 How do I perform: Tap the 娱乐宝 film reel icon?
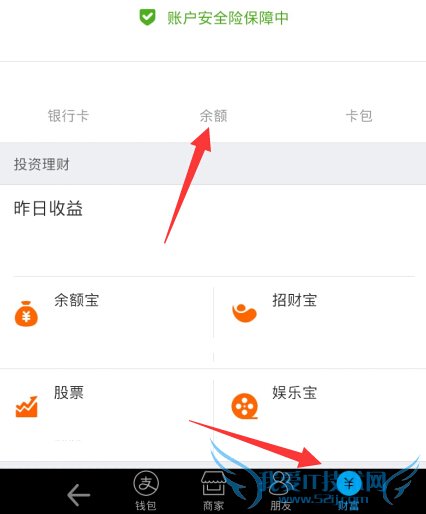(x=245, y=406)
